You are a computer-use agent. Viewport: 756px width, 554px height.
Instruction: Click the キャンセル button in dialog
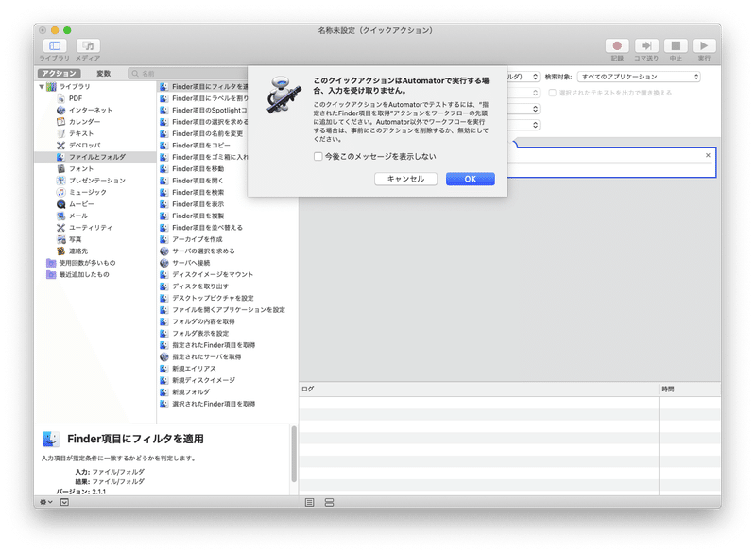point(405,179)
